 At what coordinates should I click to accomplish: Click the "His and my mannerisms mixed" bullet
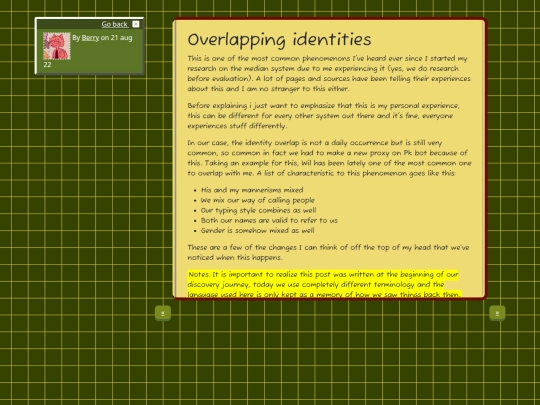coord(252,190)
